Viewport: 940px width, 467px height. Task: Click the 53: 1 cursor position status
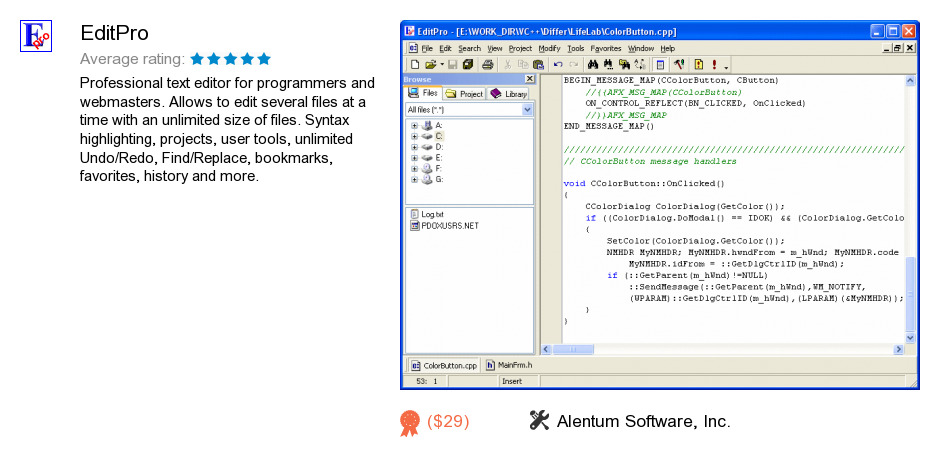(427, 381)
